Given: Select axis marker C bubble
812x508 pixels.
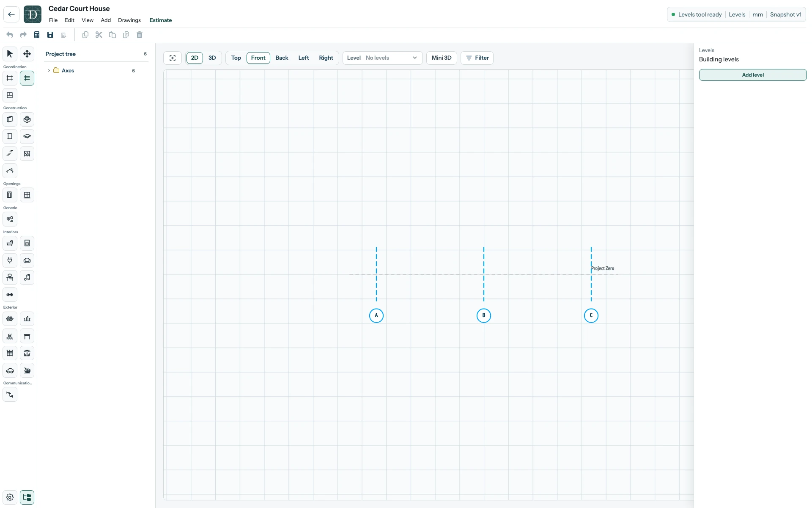Looking at the screenshot, I should (591, 315).
